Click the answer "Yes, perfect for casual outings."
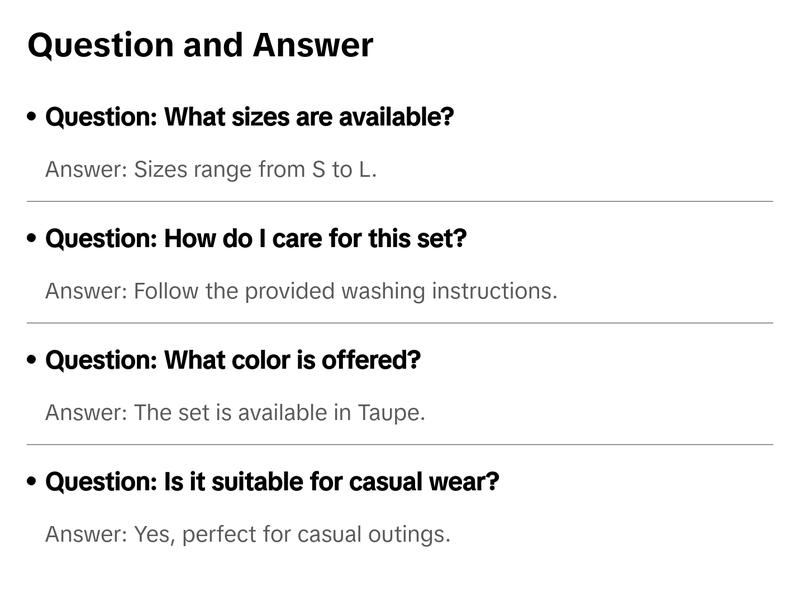The image size is (800, 598). tap(248, 534)
